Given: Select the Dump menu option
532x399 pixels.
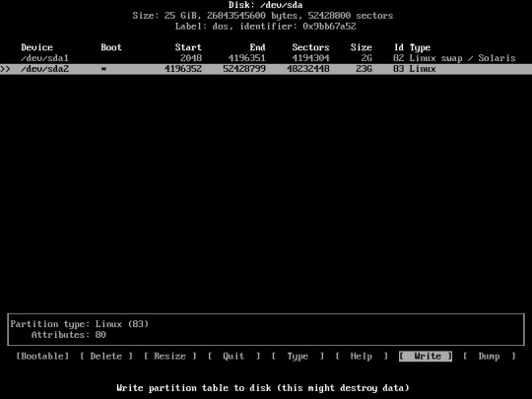Looking at the screenshot, I should [489, 356].
